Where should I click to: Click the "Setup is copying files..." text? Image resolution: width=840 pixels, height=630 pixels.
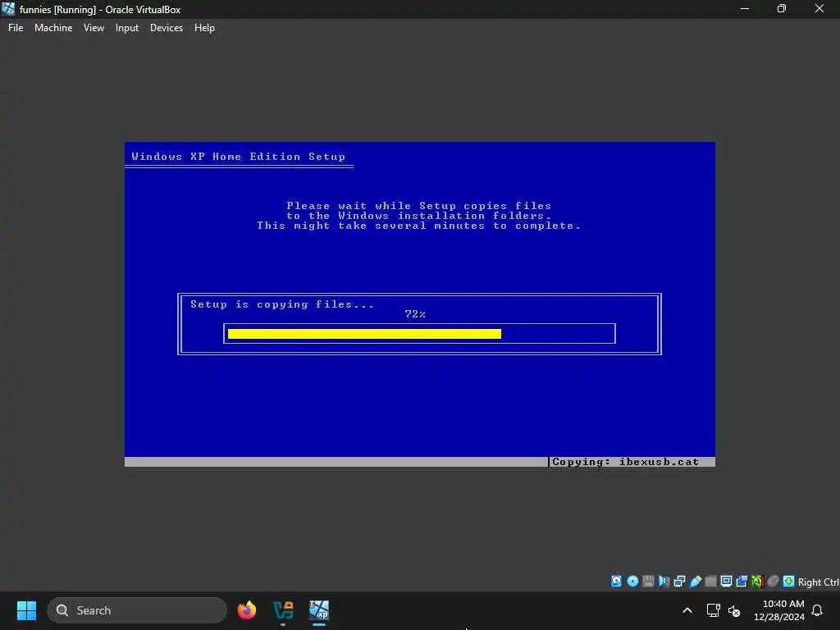[282, 304]
